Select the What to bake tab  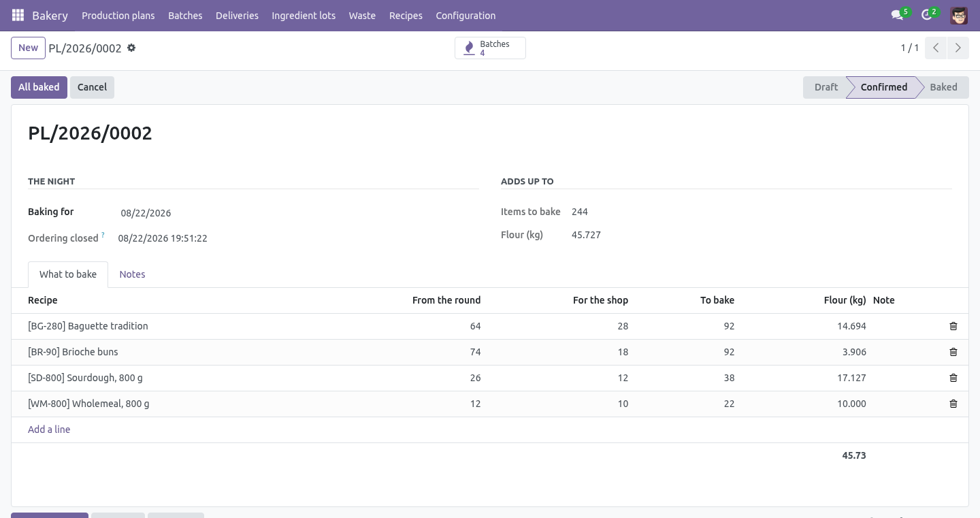pyautogui.click(x=68, y=274)
